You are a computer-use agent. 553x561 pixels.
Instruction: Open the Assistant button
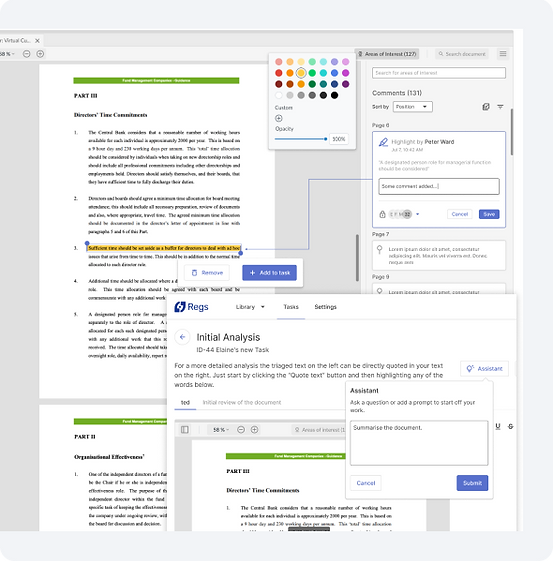click(x=484, y=369)
